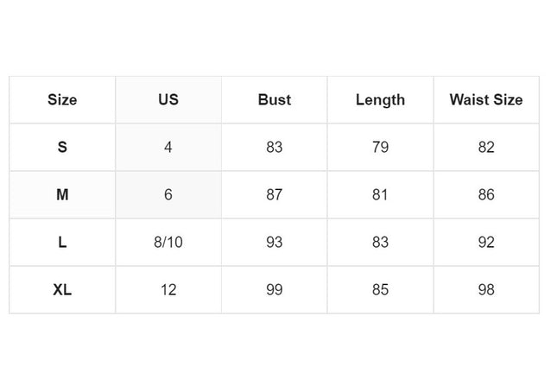This screenshot has width=557, height=392.
Task: Click the XL size row label
Action: (x=62, y=290)
